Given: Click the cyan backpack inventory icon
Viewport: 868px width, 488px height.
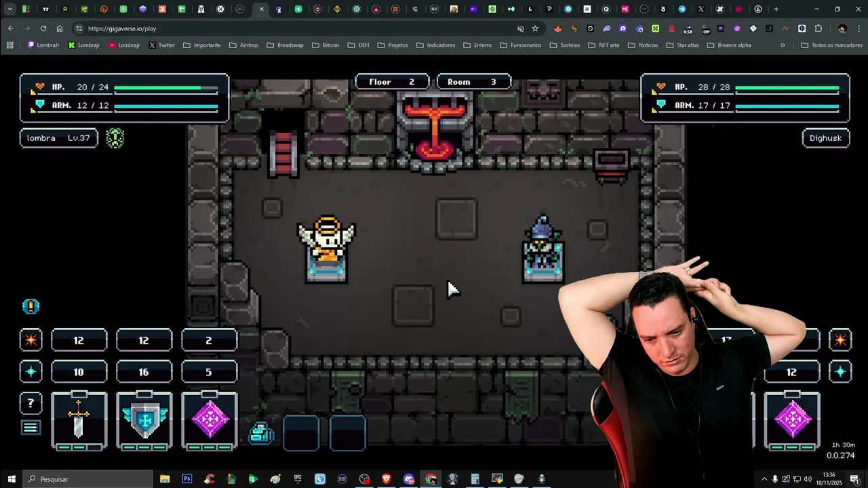Looking at the screenshot, I should tap(261, 432).
